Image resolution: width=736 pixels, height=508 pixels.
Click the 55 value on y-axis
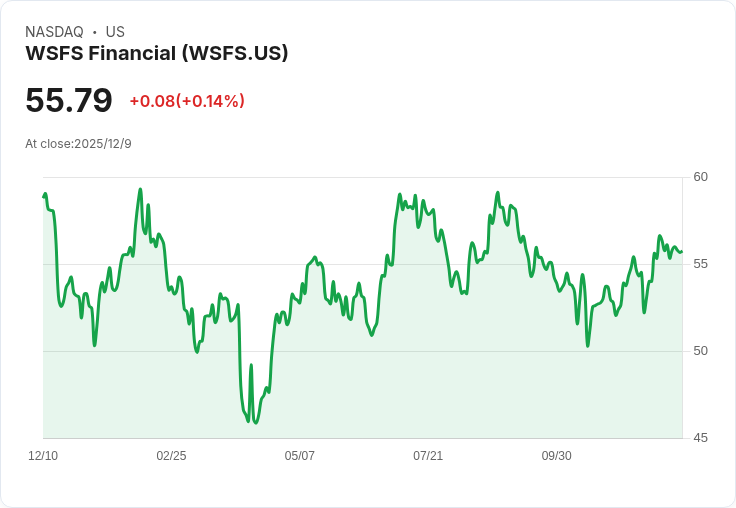(x=701, y=264)
